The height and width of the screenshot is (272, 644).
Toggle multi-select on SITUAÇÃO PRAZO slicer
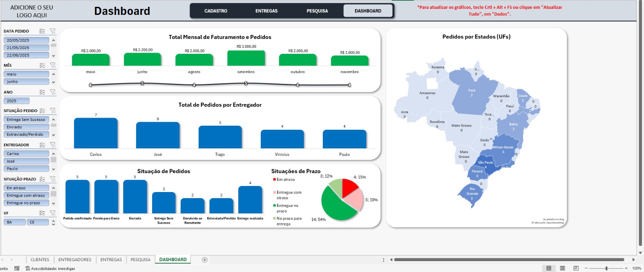[42, 179]
